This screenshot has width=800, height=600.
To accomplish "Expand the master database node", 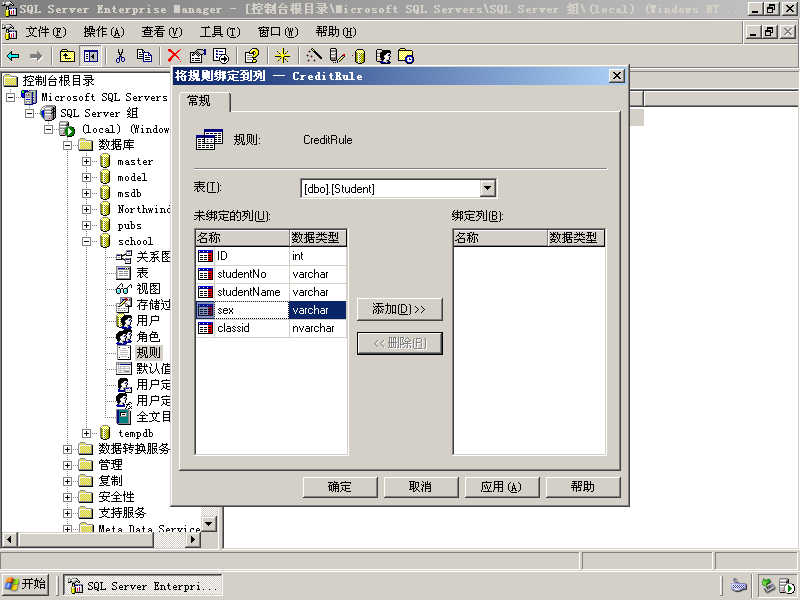I will 87,162.
